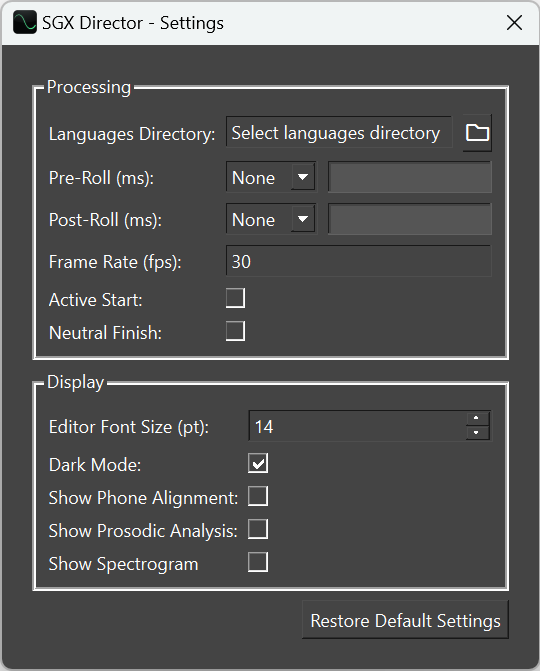Enable Show Prosodic Analysis checkbox
This screenshot has width=540, height=671.
click(258, 529)
